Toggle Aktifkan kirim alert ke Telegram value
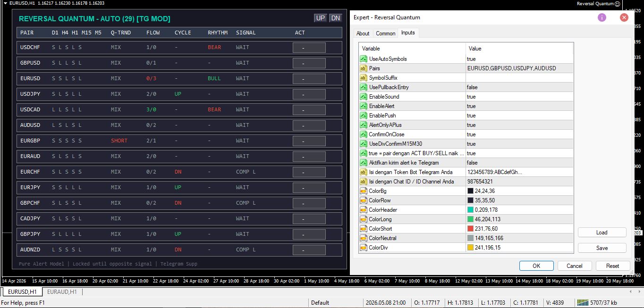 (519, 163)
